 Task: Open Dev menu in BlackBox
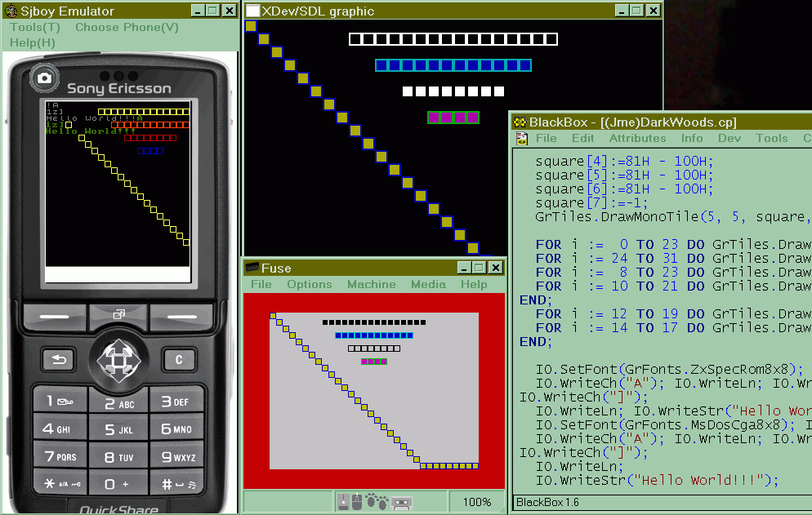pyautogui.click(x=729, y=138)
